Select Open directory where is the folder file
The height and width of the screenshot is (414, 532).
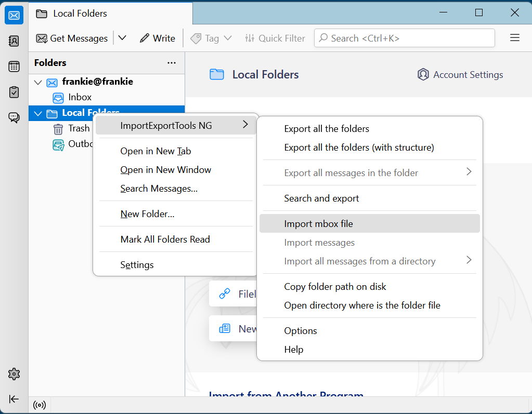pos(370,305)
